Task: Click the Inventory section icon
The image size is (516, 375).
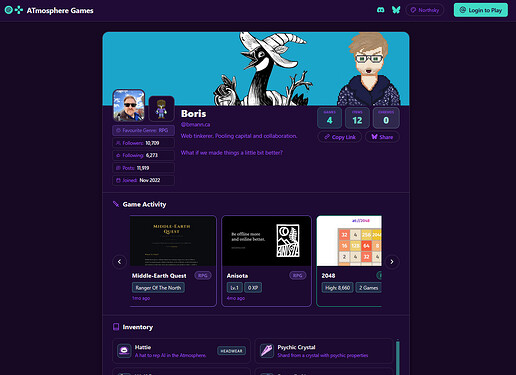Action: pos(116,327)
